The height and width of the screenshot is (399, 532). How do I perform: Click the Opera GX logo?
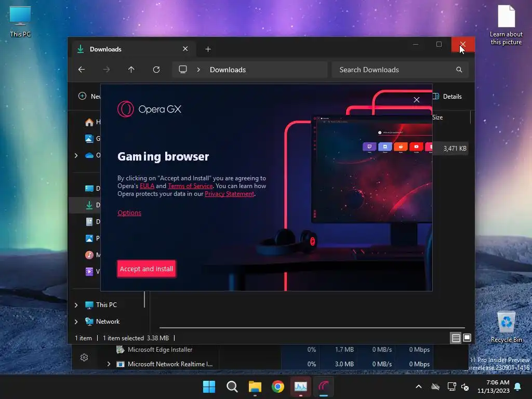tap(149, 109)
